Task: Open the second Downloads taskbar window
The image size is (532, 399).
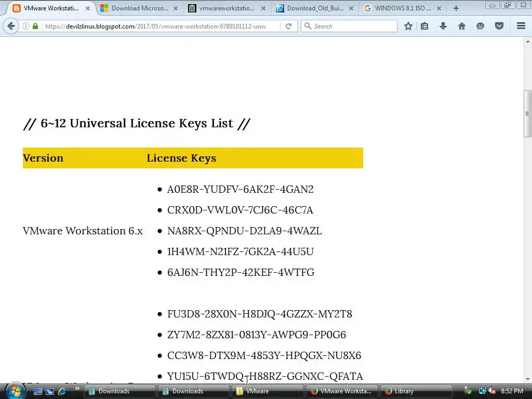Action: 193,391
